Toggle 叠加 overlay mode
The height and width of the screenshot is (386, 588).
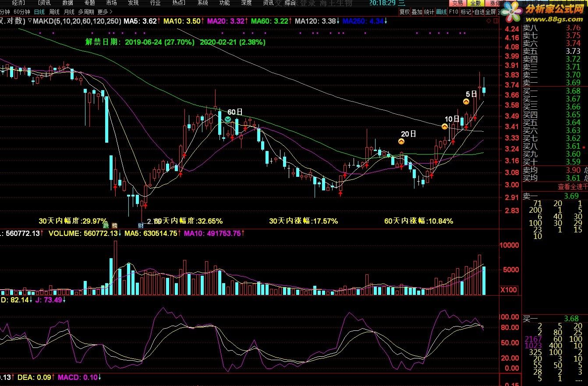click(417, 12)
